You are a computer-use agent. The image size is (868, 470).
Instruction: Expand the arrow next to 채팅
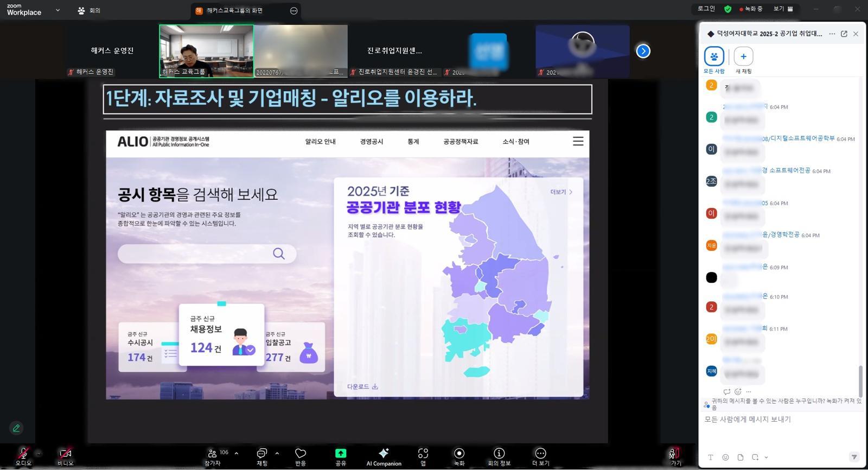coord(277,453)
